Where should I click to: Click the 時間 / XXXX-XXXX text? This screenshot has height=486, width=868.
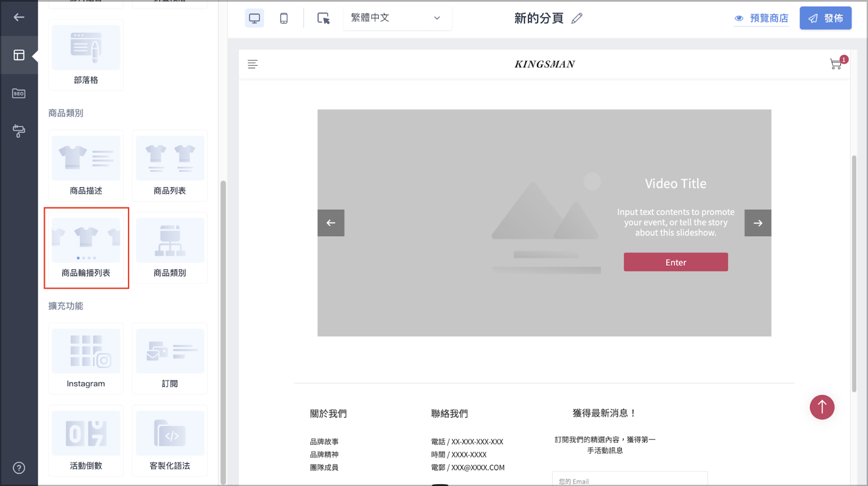coord(458,455)
